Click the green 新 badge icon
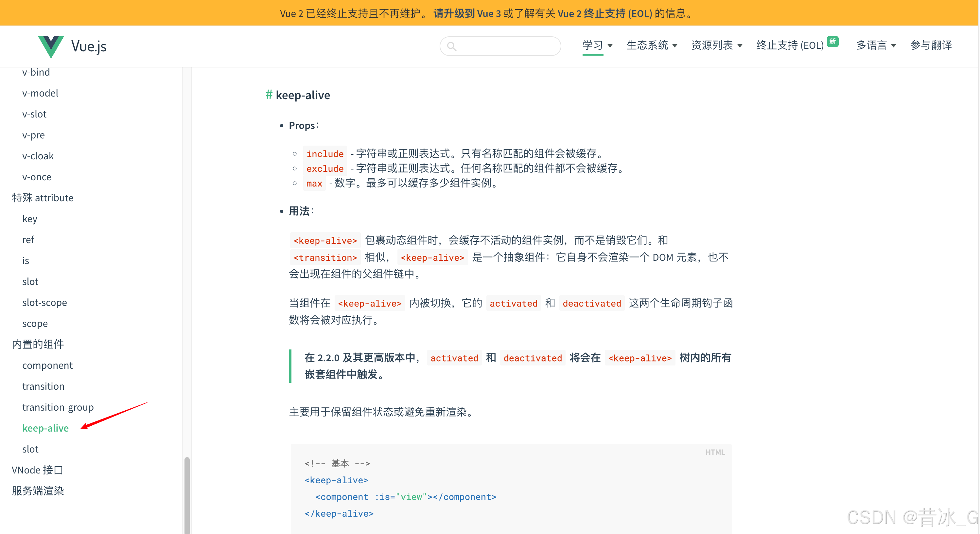Image resolution: width=980 pixels, height=534 pixels. point(832,41)
